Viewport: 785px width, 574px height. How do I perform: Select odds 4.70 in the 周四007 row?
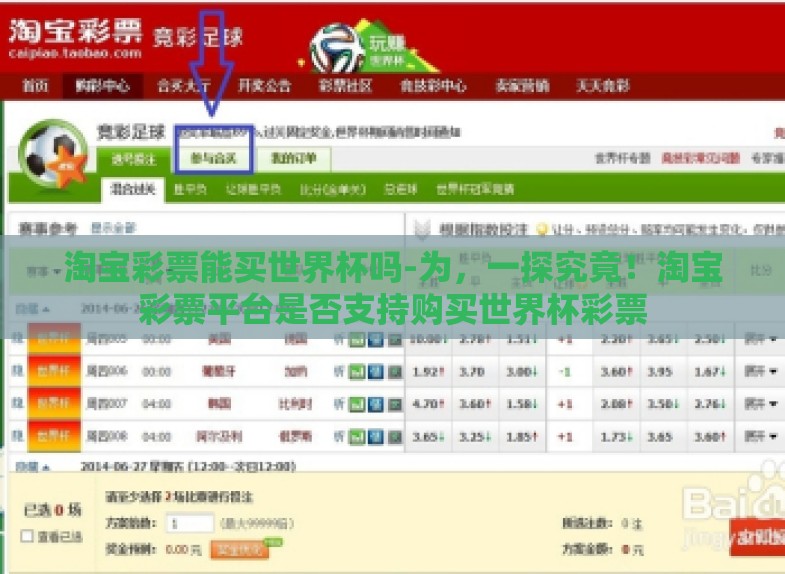[x=428, y=404]
